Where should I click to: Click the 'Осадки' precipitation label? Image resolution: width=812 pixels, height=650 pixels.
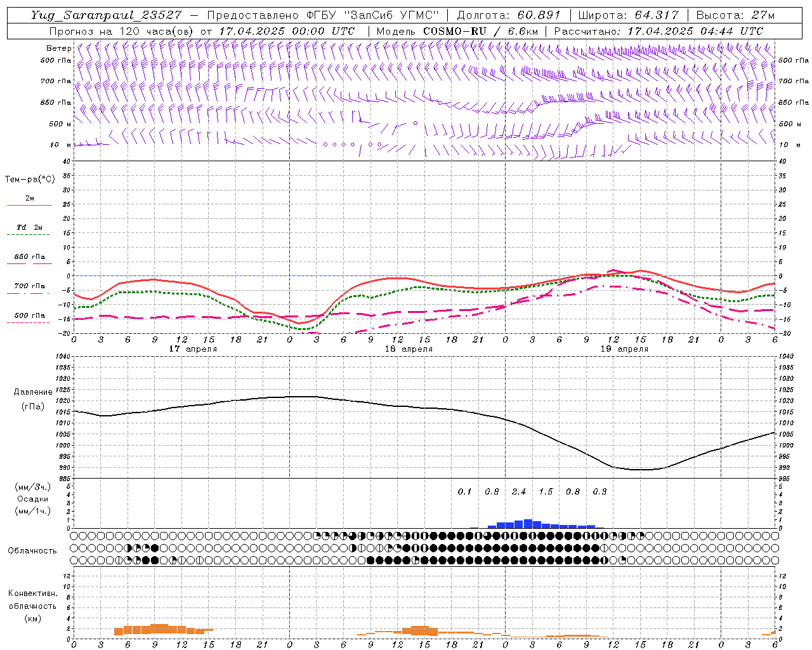(32, 499)
